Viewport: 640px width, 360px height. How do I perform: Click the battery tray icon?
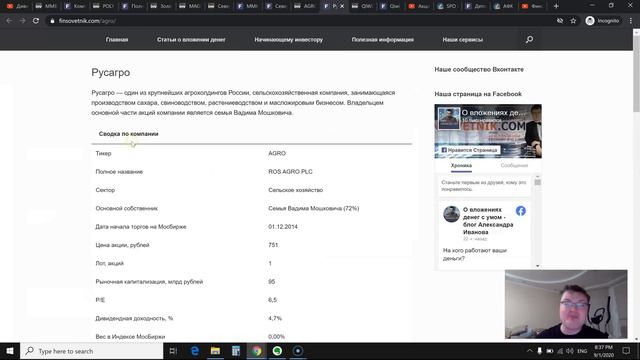coord(550,351)
